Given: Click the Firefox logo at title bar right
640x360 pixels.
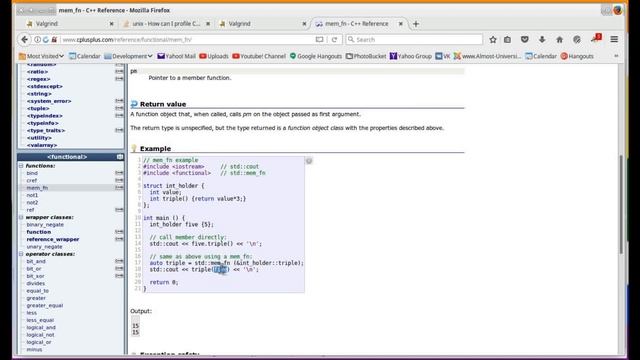Looking at the screenshot, I should coord(618,10).
